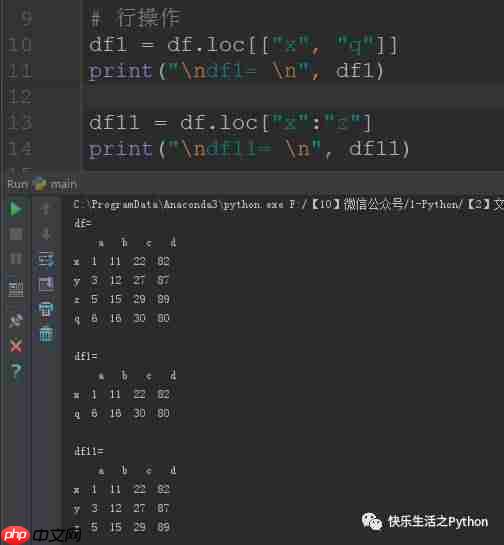The width and height of the screenshot is (504, 545).
Task: Click the dump threads icon in the Run toolbar
Action: coord(16,289)
